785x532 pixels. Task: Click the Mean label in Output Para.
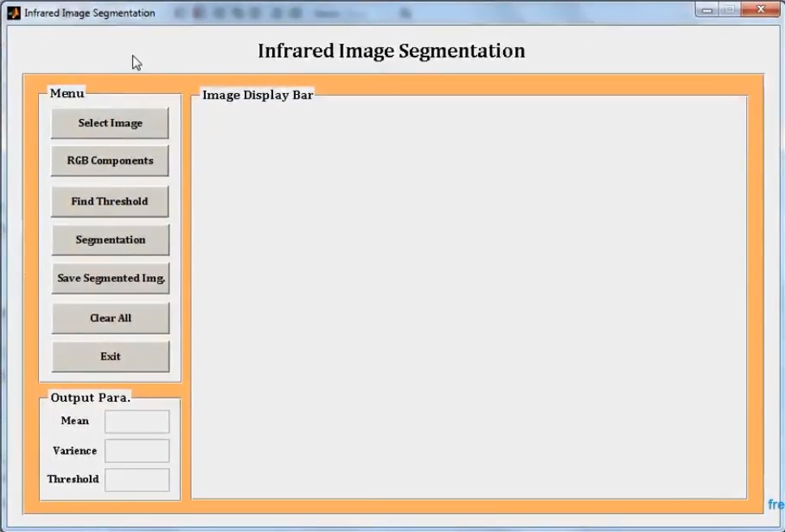[x=74, y=421]
